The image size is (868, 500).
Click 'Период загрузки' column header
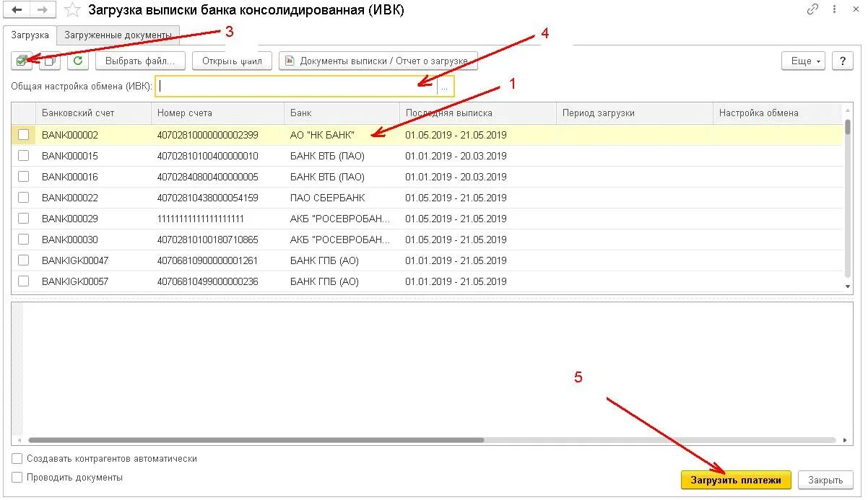point(634,113)
